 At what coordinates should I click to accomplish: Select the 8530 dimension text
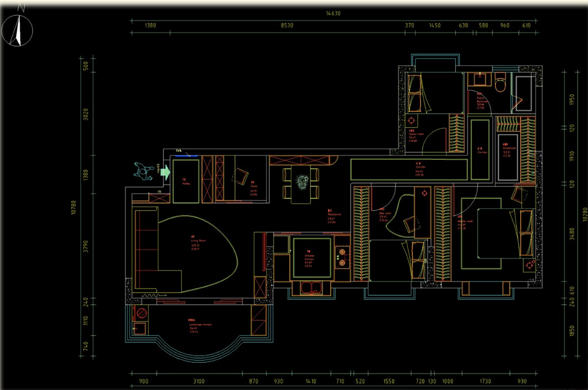pyautogui.click(x=286, y=25)
